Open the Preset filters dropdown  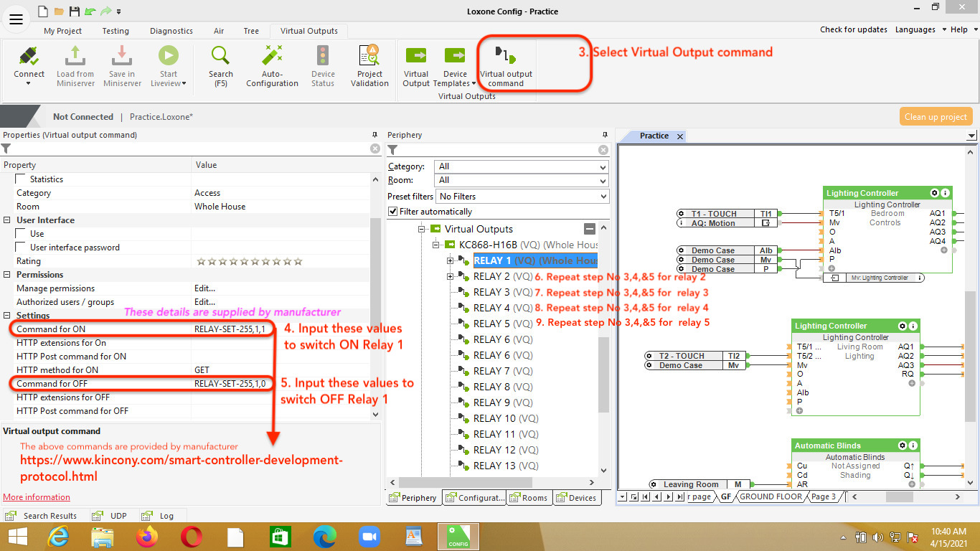[522, 196]
